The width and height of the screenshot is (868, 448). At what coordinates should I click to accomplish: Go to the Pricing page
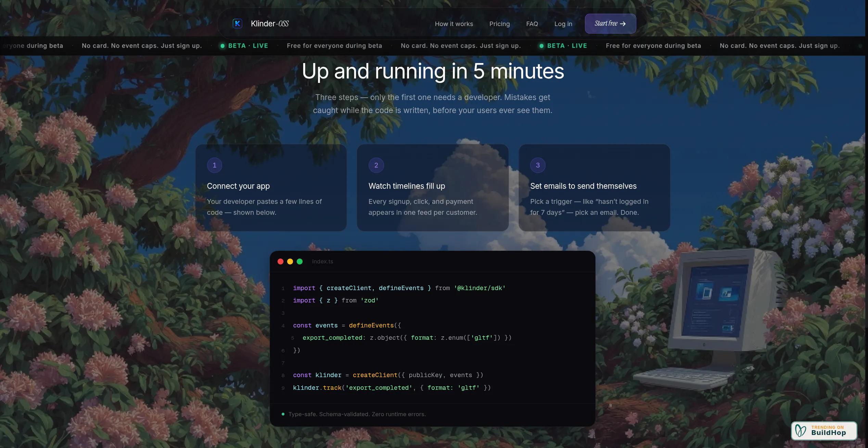tap(499, 24)
